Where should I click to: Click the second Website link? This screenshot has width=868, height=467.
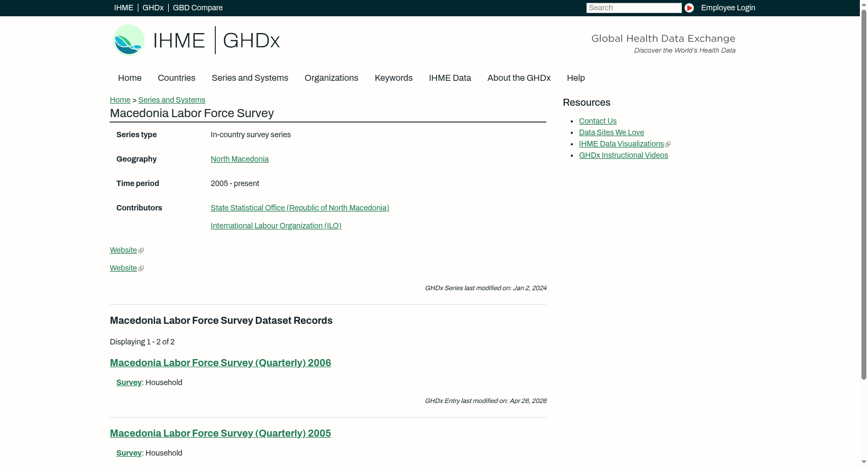pos(123,268)
